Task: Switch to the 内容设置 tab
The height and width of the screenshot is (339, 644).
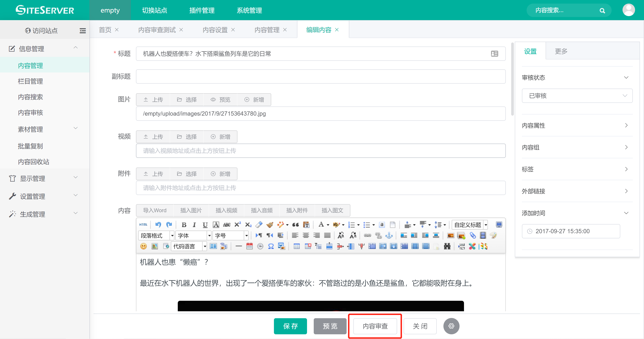Action: (215, 30)
